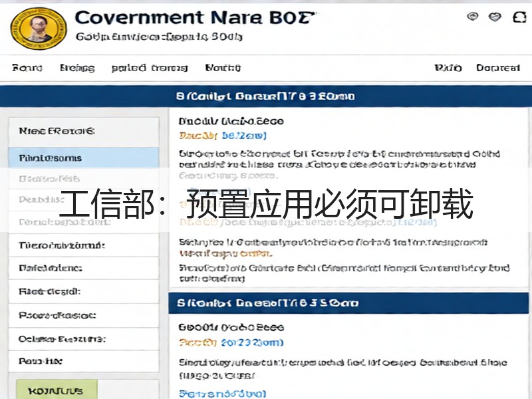Click the date link under second headline
This screenshot has height=399, width=532.
point(231,342)
